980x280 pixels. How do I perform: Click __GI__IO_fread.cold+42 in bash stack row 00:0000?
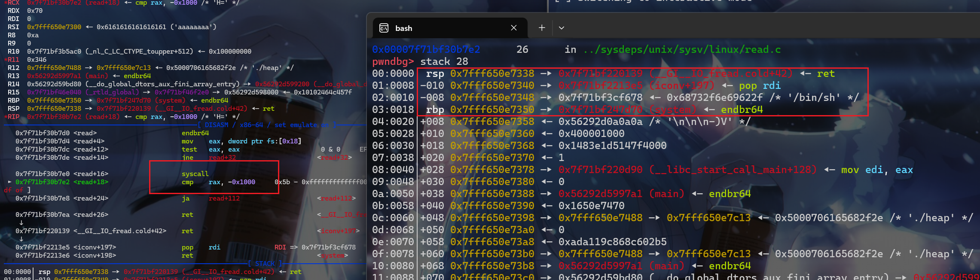coord(721,73)
